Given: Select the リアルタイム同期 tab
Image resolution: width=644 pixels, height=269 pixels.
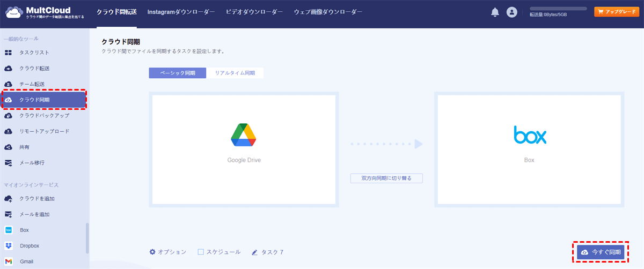Looking at the screenshot, I should point(235,73).
